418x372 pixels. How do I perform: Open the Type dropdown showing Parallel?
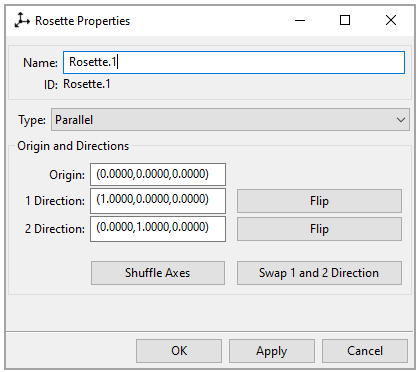230,120
